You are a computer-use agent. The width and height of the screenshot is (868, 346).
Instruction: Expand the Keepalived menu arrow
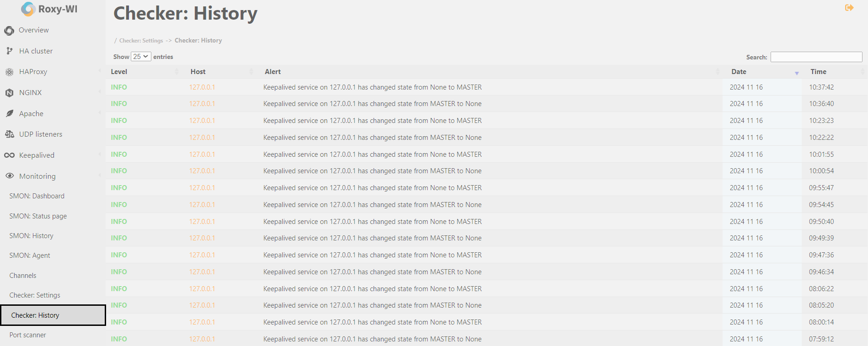click(x=99, y=154)
